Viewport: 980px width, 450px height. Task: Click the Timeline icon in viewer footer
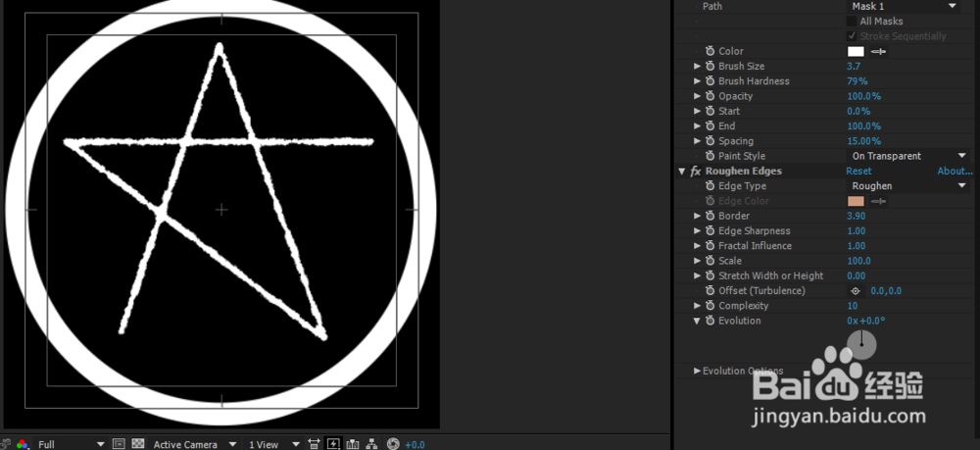tap(353, 444)
